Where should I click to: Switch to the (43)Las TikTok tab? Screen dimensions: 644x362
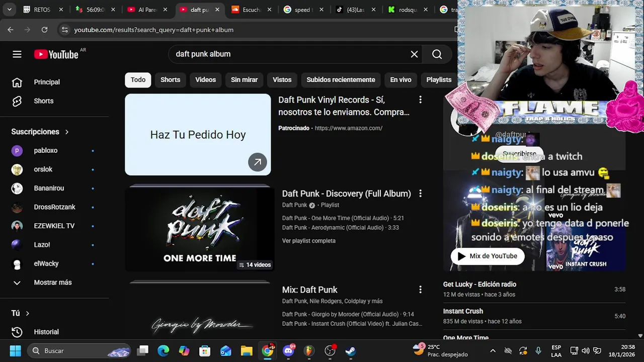tap(356, 10)
